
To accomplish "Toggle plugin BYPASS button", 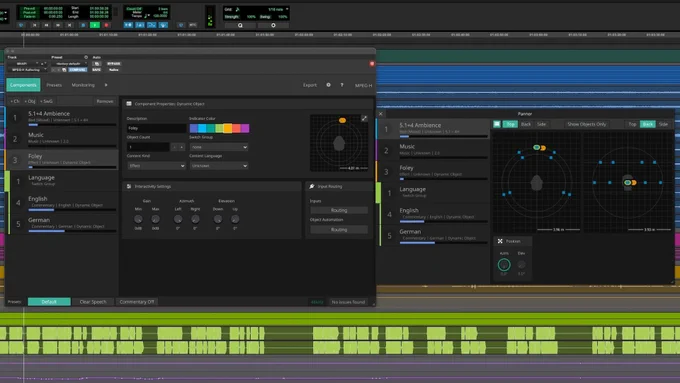I will tap(114, 63).
